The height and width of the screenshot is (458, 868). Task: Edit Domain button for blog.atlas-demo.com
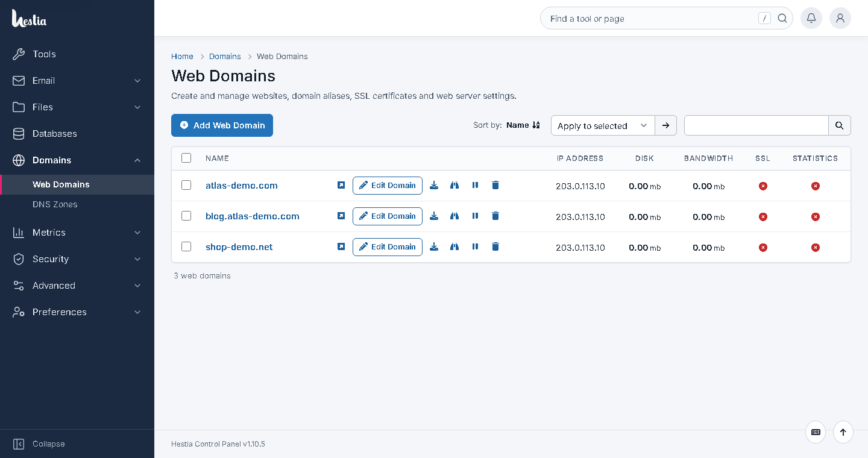coord(388,216)
